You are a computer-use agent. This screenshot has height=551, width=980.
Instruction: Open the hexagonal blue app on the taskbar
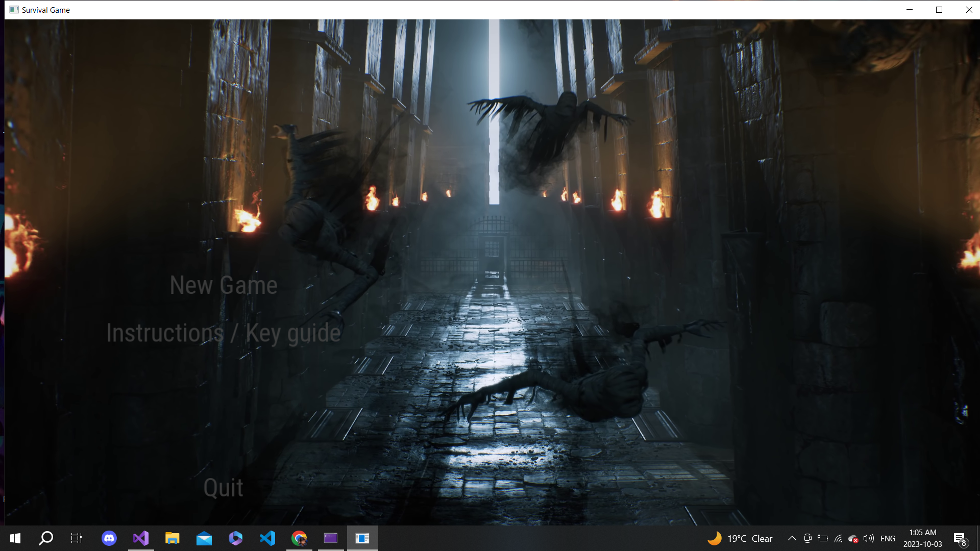click(236, 538)
